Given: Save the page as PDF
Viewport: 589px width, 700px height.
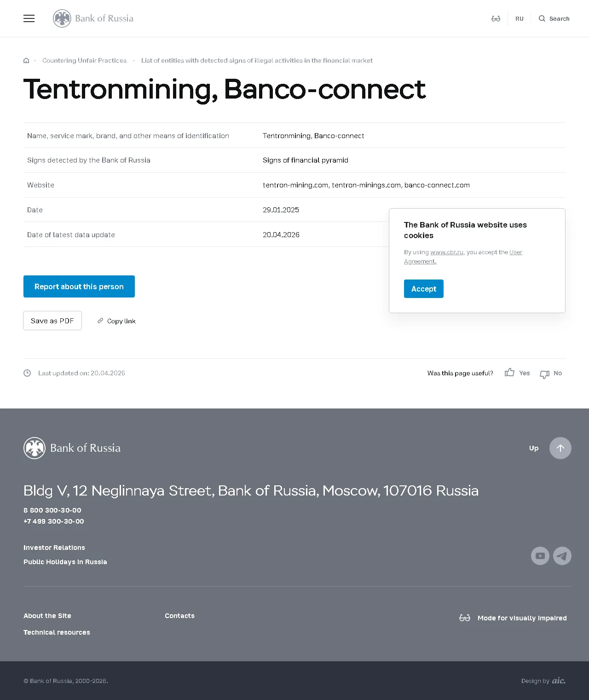Looking at the screenshot, I should point(52,321).
